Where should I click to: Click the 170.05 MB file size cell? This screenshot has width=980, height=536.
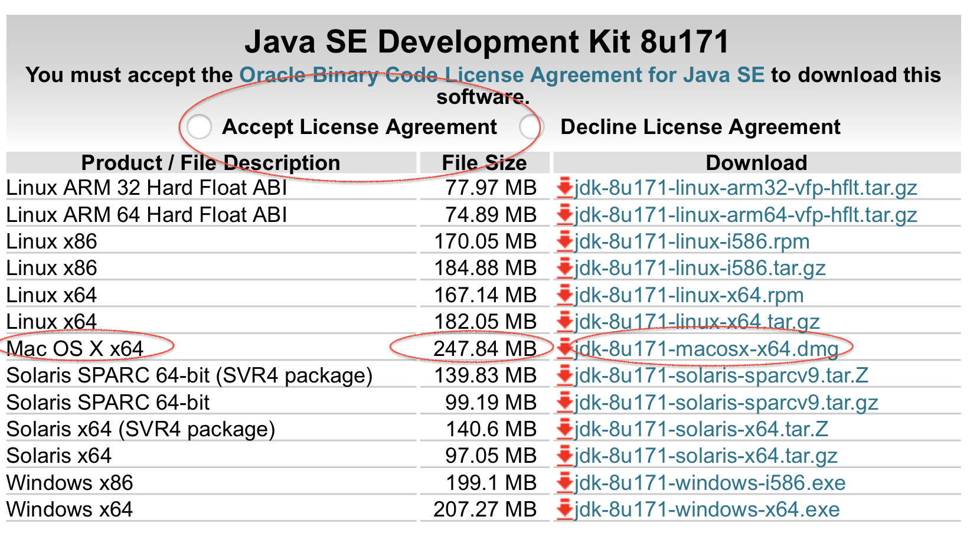tap(485, 241)
